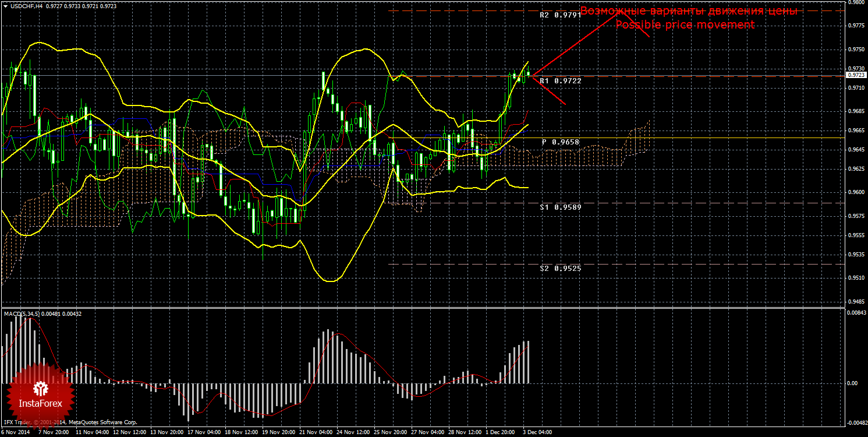
Task: Click the 1 Dec 20:00 time label
Action: click(x=500, y=433)
